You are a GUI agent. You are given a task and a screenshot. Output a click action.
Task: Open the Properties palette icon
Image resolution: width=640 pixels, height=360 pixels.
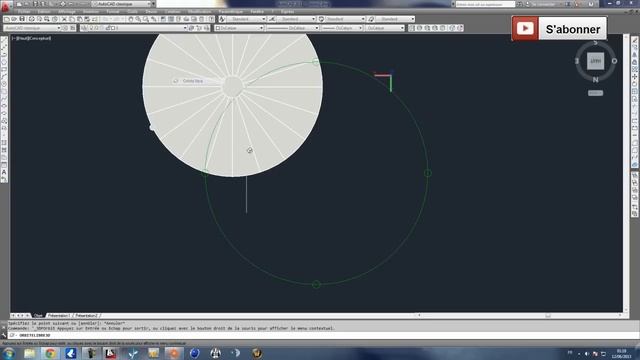tap(163, 19)
